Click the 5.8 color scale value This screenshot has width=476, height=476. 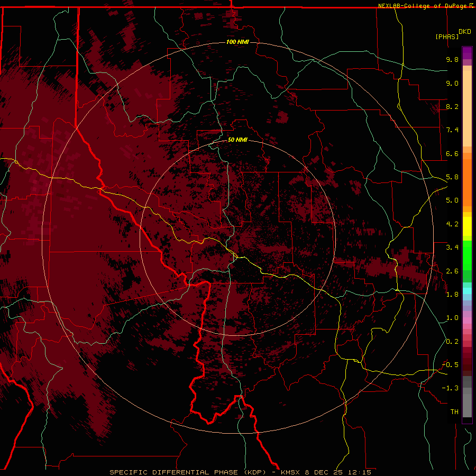click(452, 177)
